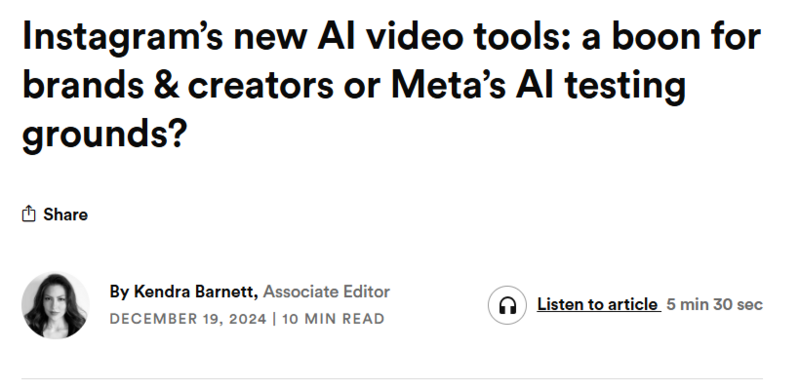Click the December 19, 2024 date
This screenshot has height=390, width=800.
188,319
